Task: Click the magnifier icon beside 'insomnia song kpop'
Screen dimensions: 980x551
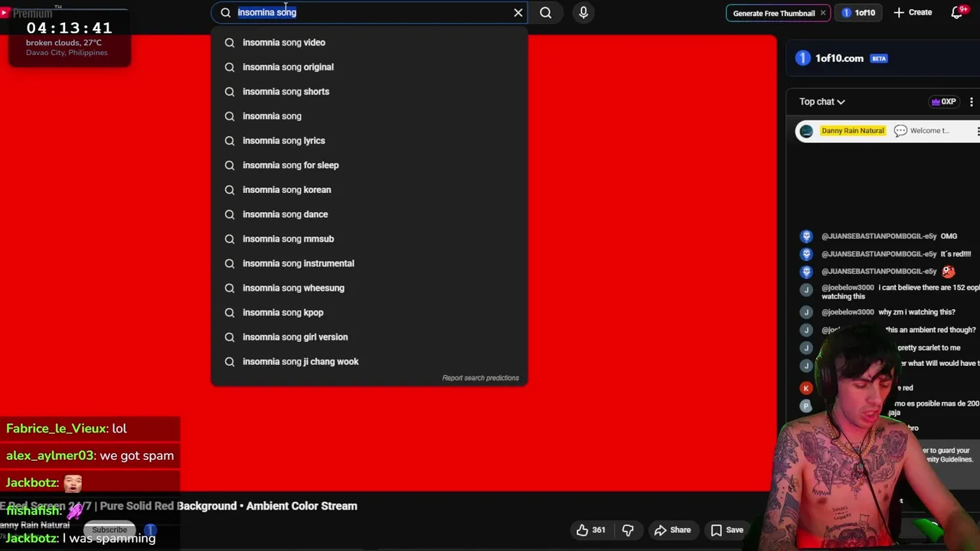Action: pos(230,312)
